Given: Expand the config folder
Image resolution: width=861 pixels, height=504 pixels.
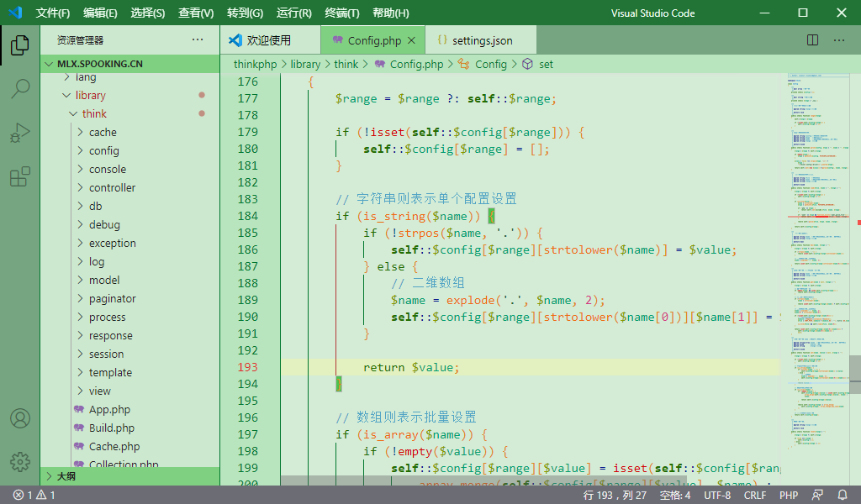Looking at the screenshot, I should (130, 151).
